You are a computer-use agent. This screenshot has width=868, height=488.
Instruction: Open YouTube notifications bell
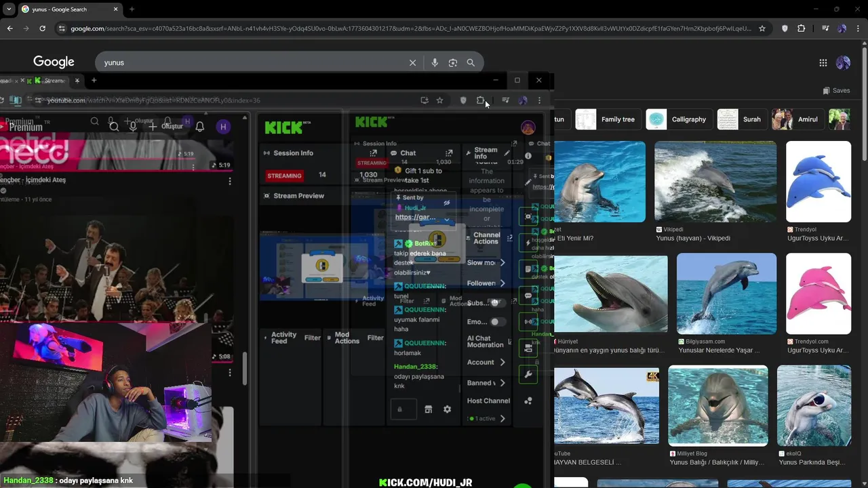pyautogui.click(x=200, y=127)
